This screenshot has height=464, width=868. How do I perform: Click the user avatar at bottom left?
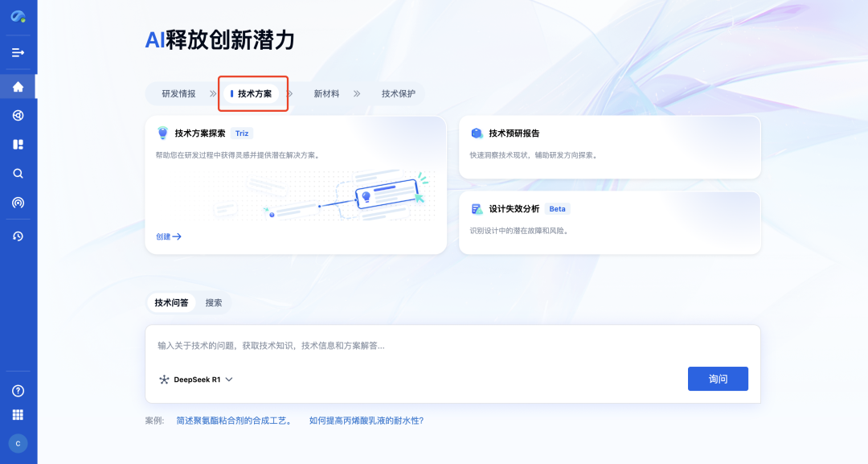tap(18, 443)
